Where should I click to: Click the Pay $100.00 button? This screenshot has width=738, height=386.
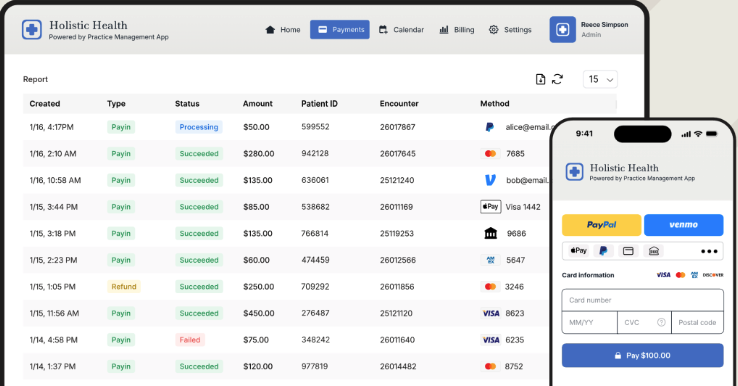pos(642,355)
